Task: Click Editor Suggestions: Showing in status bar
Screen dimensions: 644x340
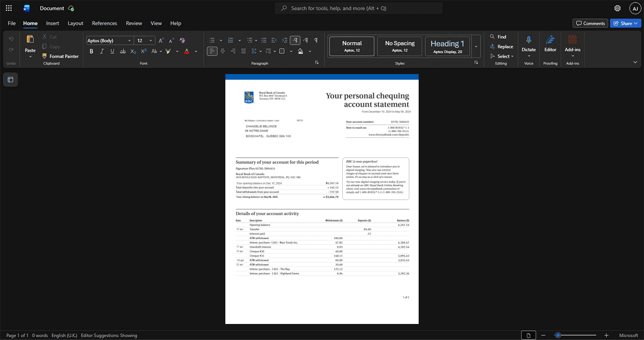Action: pos(109,335)
